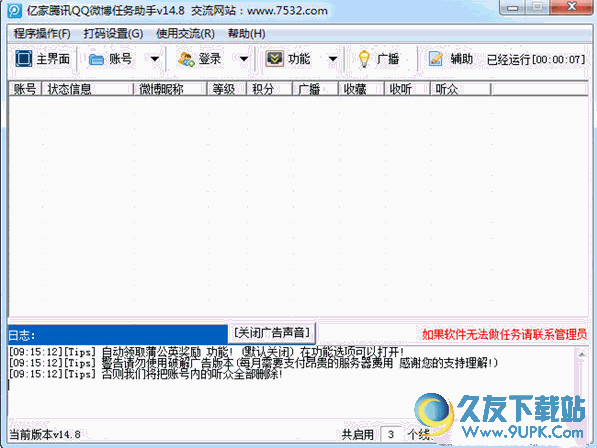Click the thread count input field showing 3

click(391, 434)
